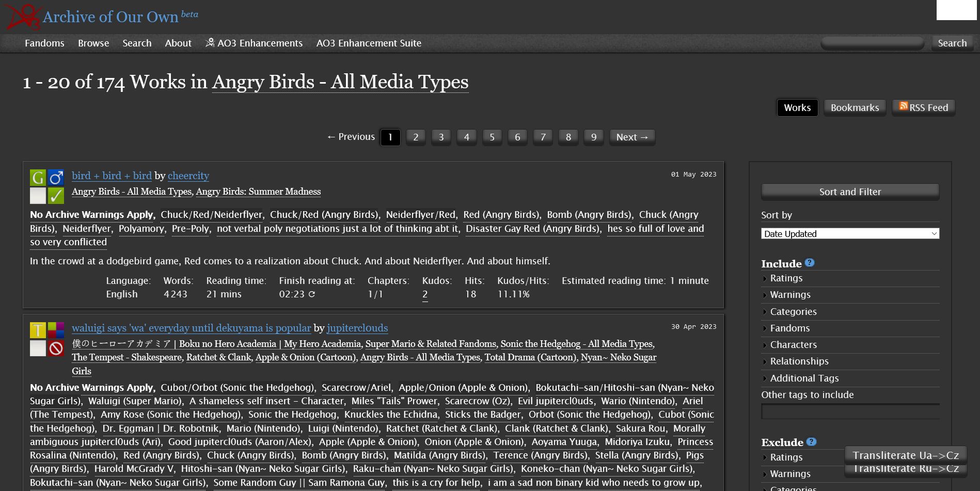This screenshot has width=980, height=491.
Task: Open the help icon beside Exclude
Action: click(x=811, y=442)
